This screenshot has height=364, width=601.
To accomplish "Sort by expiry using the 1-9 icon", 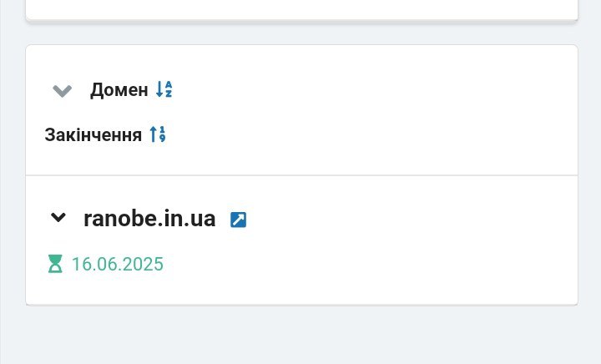I will click(x=158, y=134).
